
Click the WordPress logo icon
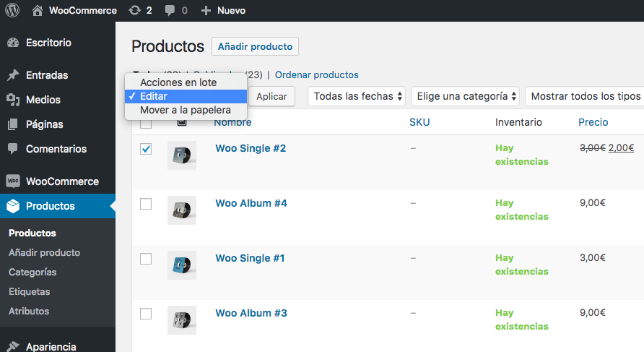pos(12,10)
